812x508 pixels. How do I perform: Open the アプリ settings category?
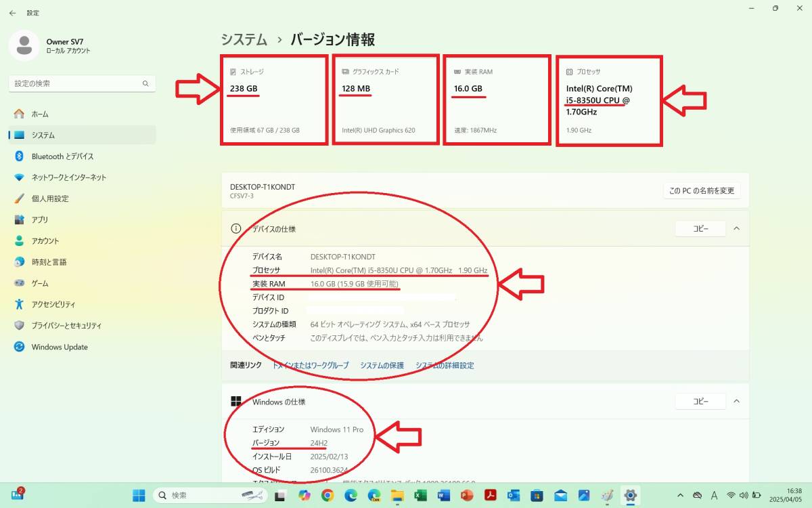click(x=82, y=219)
